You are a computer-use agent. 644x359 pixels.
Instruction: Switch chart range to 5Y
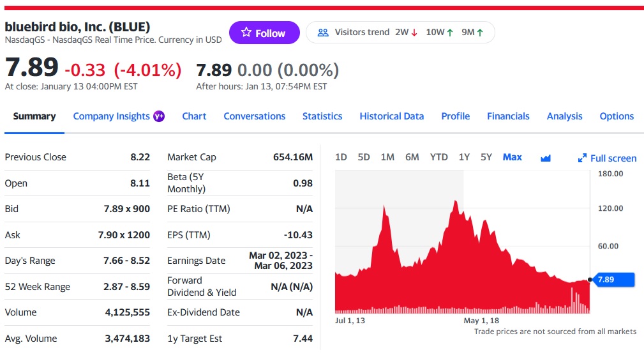click(486, 157)
